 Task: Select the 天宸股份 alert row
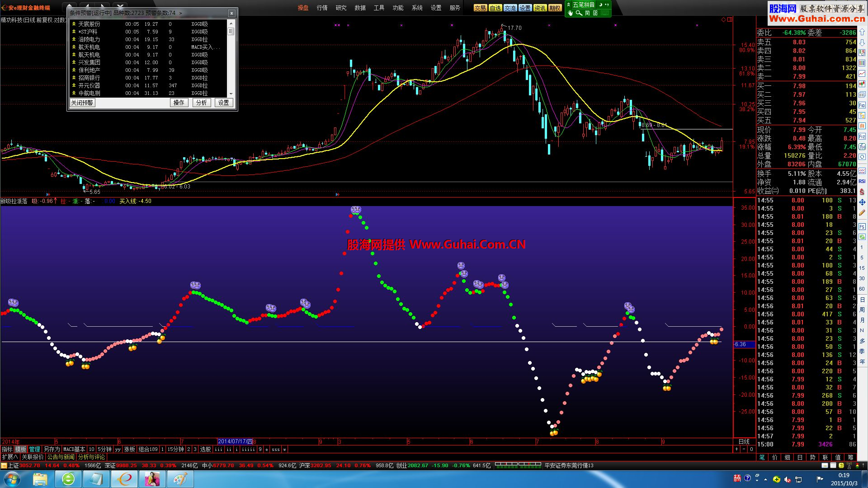(x=149, y=24)
